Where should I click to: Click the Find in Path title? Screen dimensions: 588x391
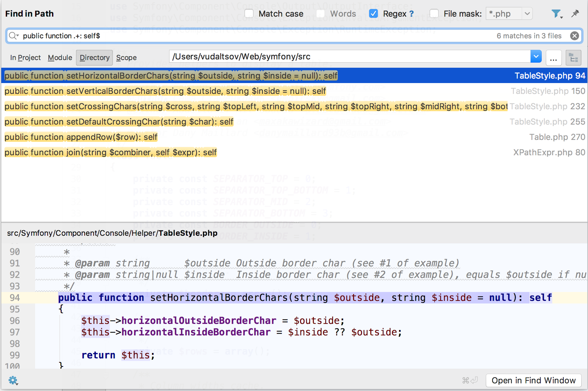[x=29, y=14]
